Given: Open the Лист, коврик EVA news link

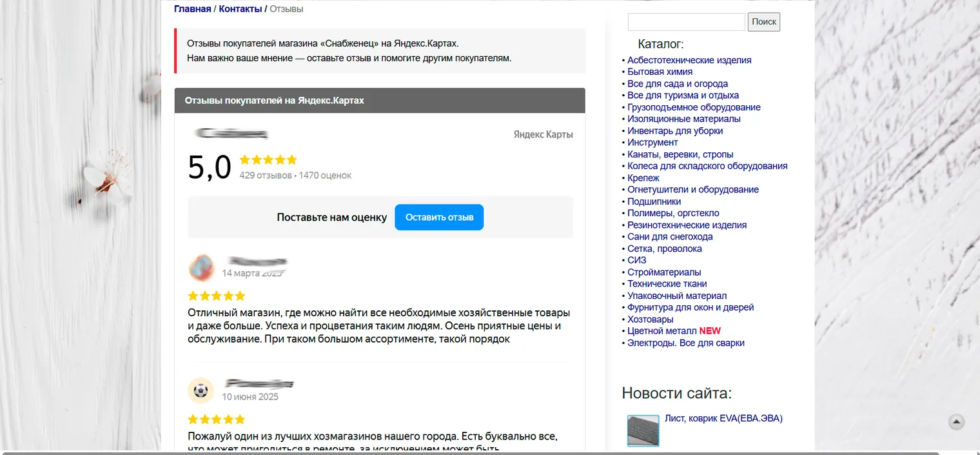Looking at the screenshot, I should pos(723,418).
